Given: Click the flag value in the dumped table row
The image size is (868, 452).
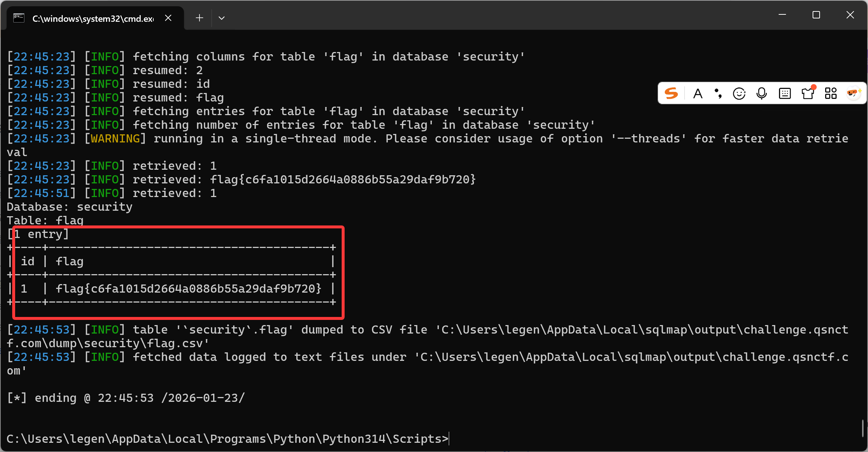Looking at the screenshot, I should pyautogui.click(x=188, y=289).
